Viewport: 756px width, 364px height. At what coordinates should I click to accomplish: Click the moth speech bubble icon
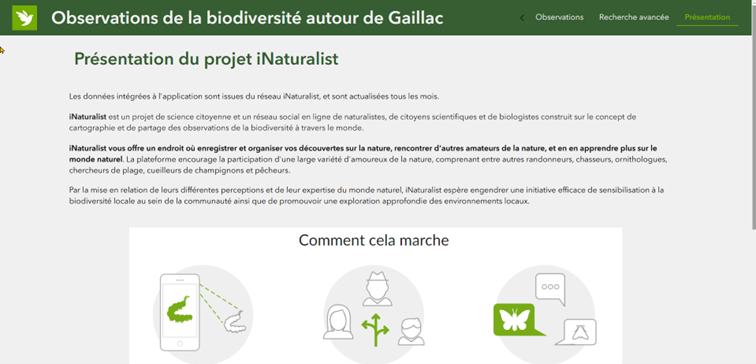(x=577, y=332)
